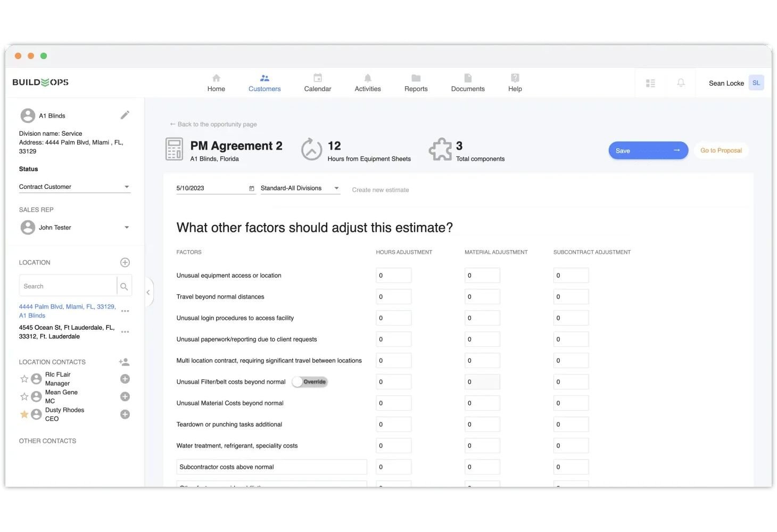Open the Contract Customer status dropdown
Screen dimensions: 777x532
127,186
